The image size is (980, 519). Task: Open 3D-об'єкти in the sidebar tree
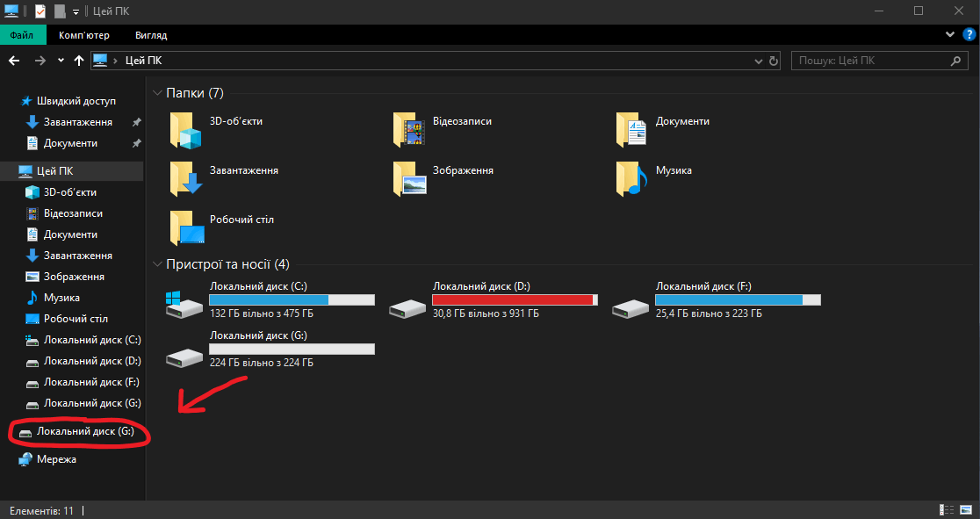pos(69,192)
